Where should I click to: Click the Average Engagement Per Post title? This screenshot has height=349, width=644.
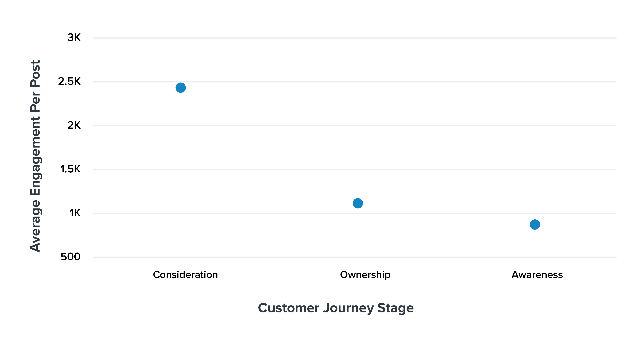click(35, 156)
